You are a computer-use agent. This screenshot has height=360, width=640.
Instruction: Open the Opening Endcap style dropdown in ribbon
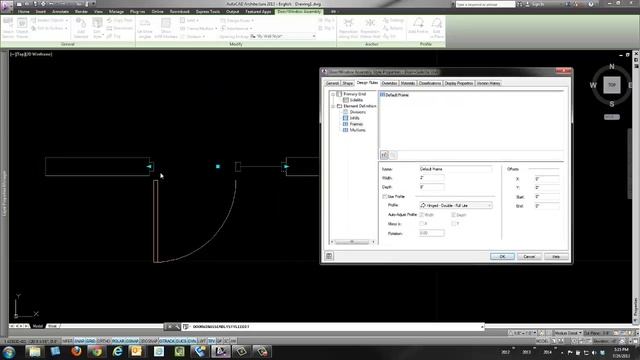pos(282,36)
